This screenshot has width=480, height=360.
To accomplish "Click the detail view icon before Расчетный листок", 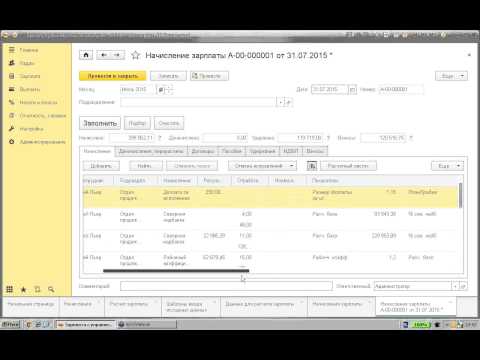I will [x=312, y=166].
